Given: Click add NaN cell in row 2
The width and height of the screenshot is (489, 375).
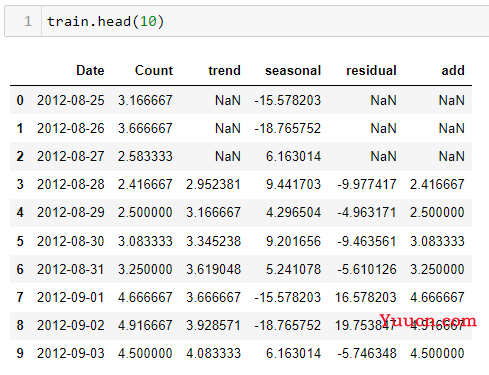Looking at the screenshot, I should click(x=451, y=156).
